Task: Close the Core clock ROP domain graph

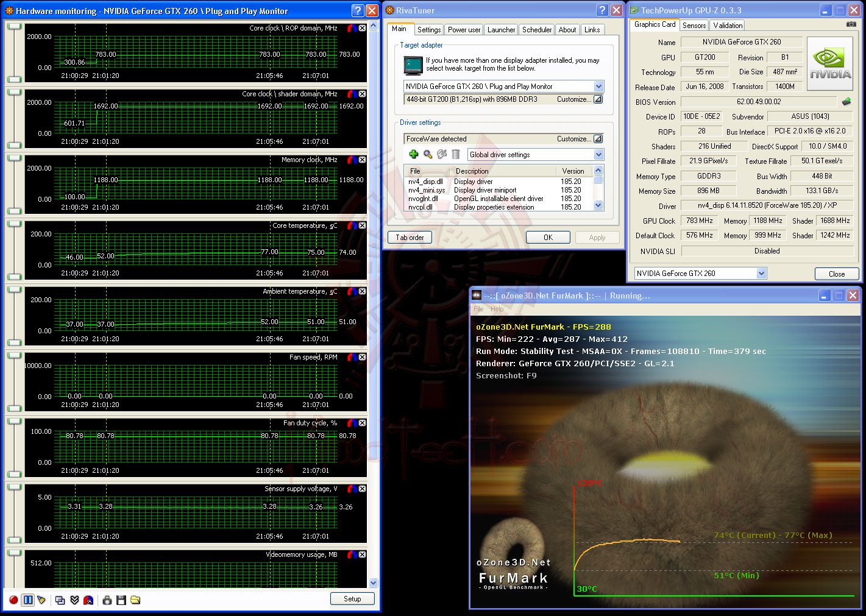Action: 362,28
